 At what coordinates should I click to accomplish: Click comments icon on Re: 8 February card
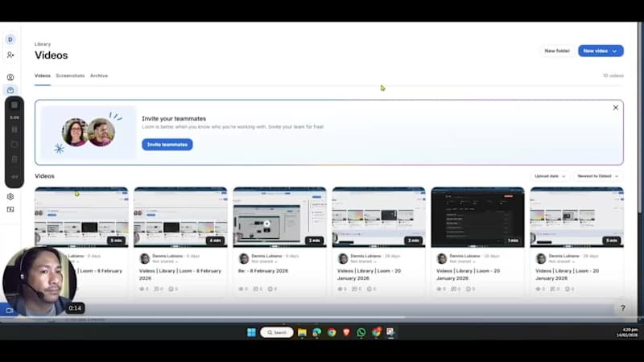[257, 289]
